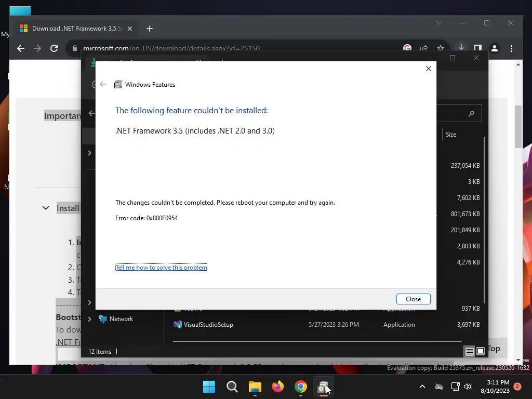
Task: Open Chrome profile menu
Action: tap(495, 48)
